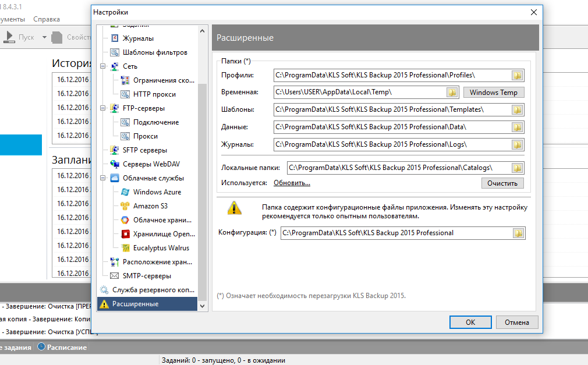Close the Настройки dialog
Viewport: 588px width, 365px height.
534,12
